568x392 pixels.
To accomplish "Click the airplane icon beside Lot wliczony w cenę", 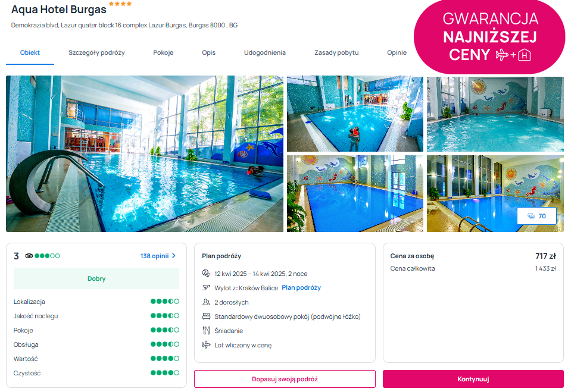I will click(x=206, y=344).
